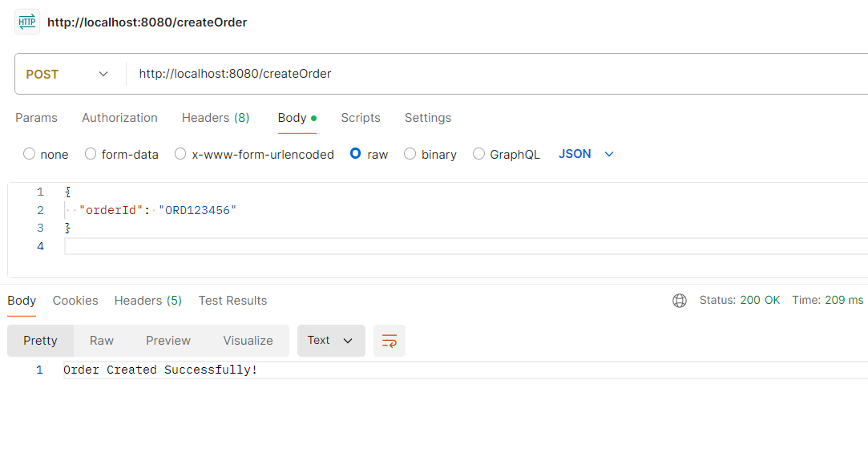The width and height of the screenshot is (868, 457).
Task: Open the POST method dropdown
Action: point(67,74)
